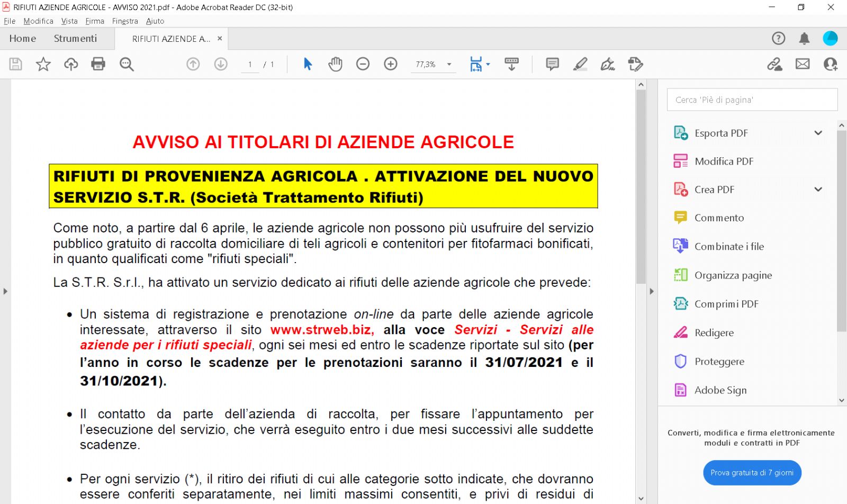Collapse the right tools pane
Image resolution: width=847 pixels, height=504 pixels.
652,291
